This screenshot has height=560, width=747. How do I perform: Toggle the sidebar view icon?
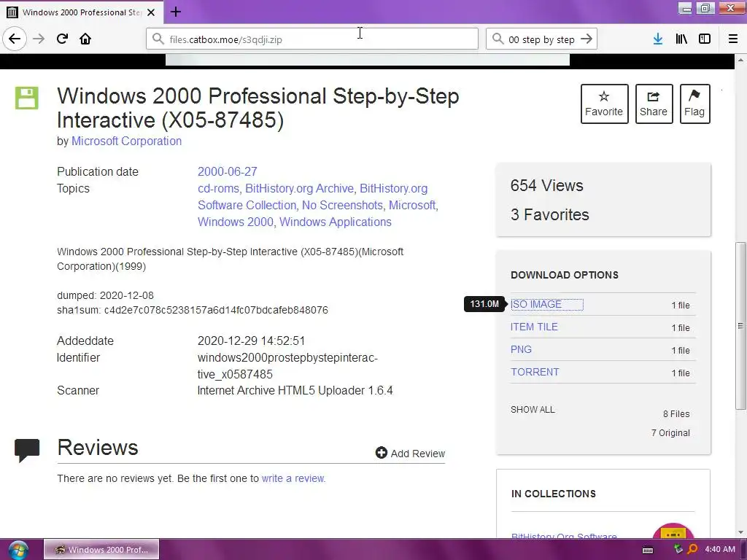pos(705,39)
